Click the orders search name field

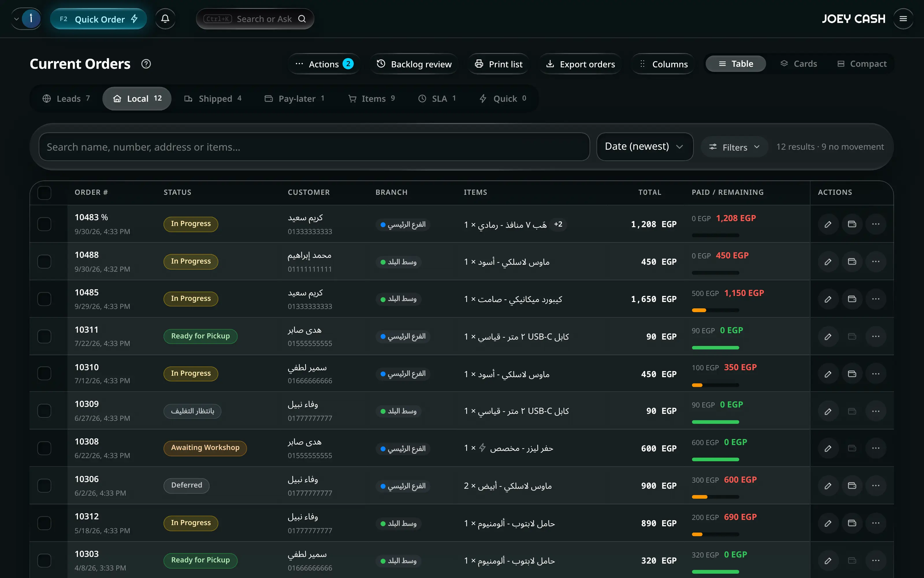(314, 147)
